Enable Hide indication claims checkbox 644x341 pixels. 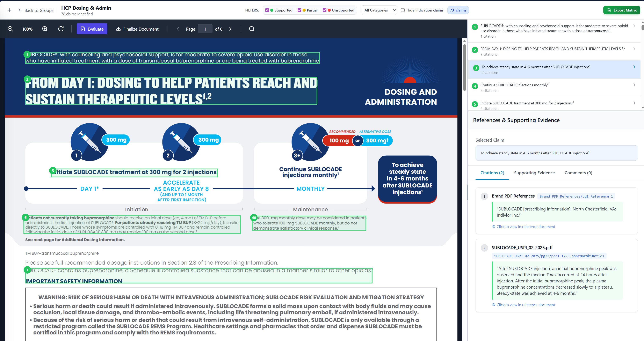403,10
